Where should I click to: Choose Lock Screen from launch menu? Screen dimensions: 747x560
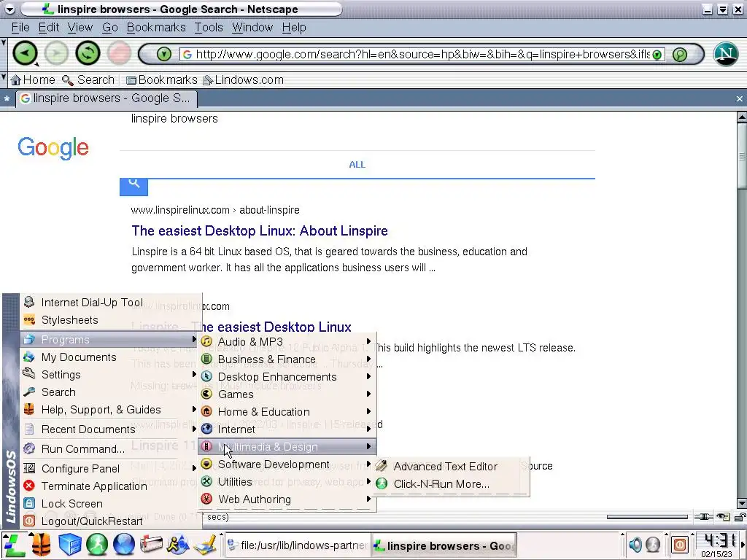(111, 504)
